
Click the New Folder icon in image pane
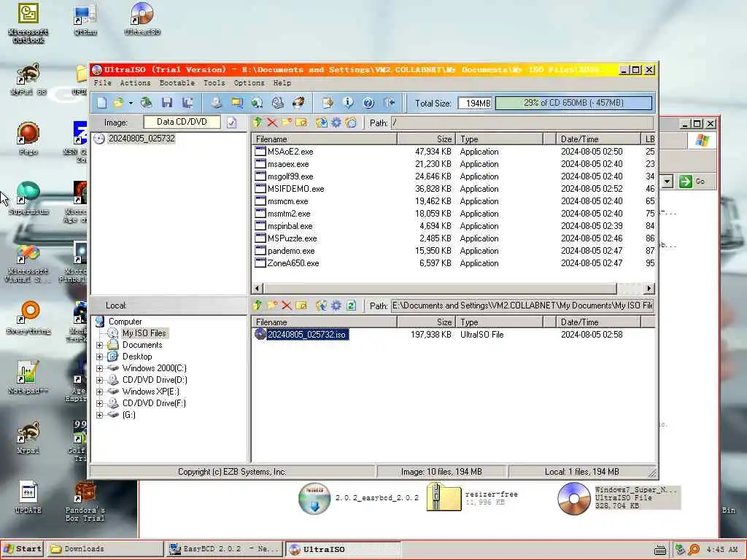(286, 122)
